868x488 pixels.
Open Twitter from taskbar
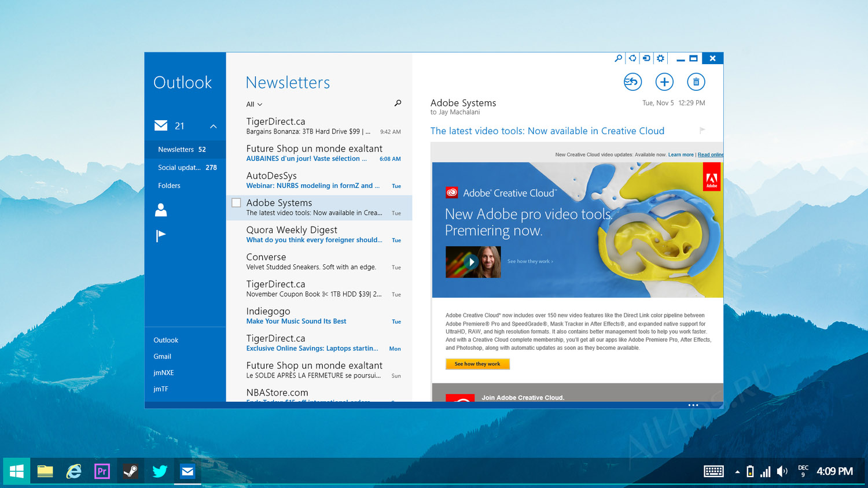click(x=159, y=471)
